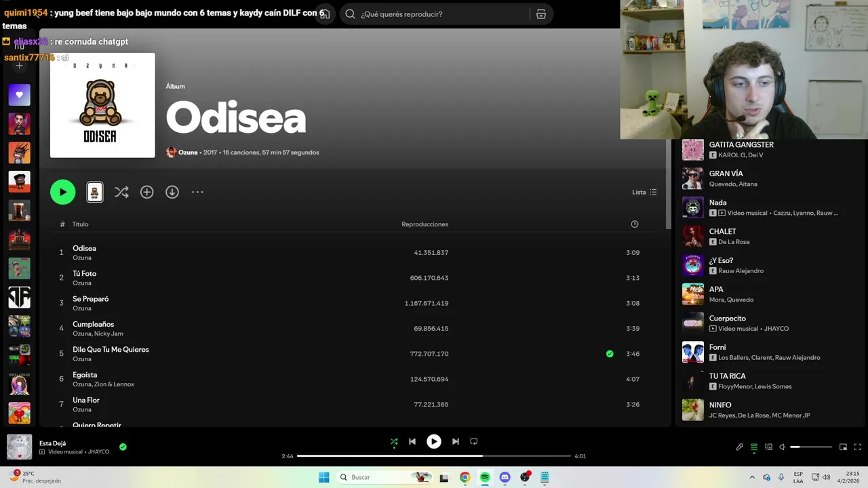Screen dimensions: 868x488
Task: Click the Odisea album cover art
Action: coord(102,105)
